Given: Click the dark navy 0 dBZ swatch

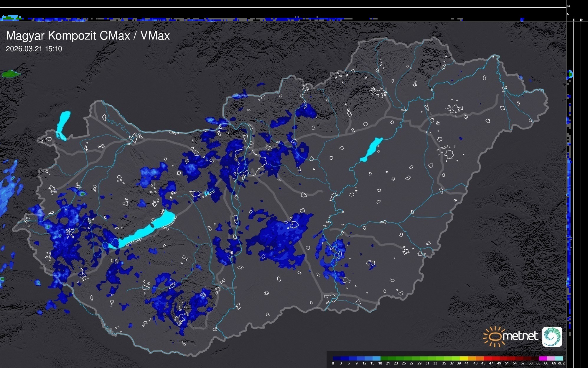Looking at the screenshot, I should [x=336, y=358].
